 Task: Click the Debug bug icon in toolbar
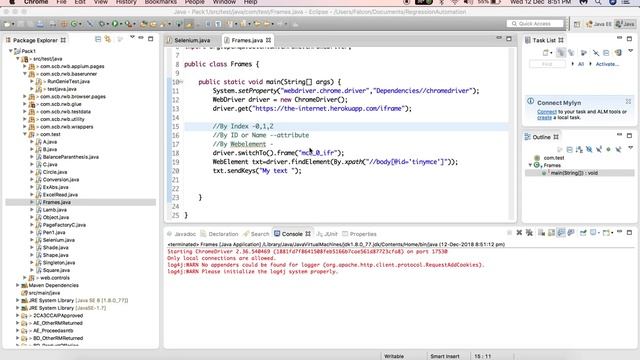tap(102, 24)
